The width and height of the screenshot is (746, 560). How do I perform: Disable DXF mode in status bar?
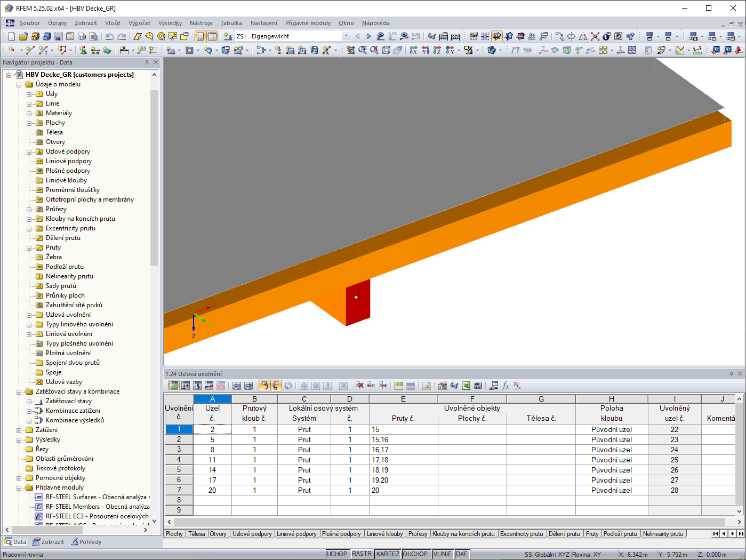pyautogui.click(x=462, y=554)
